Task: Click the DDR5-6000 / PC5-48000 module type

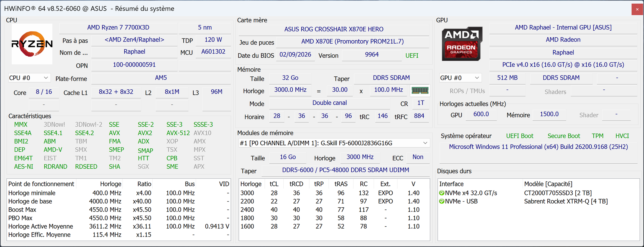Action: [345, 170]
